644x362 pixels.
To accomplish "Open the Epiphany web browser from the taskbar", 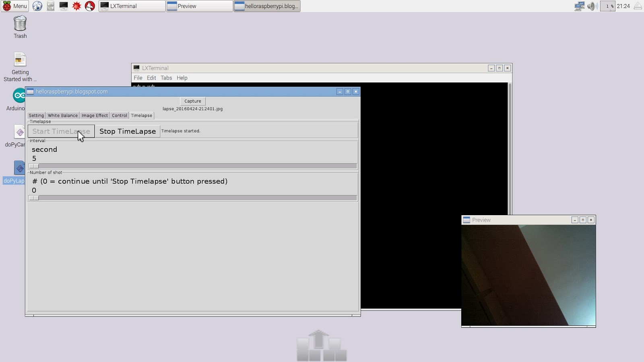I will coord(37,6).
